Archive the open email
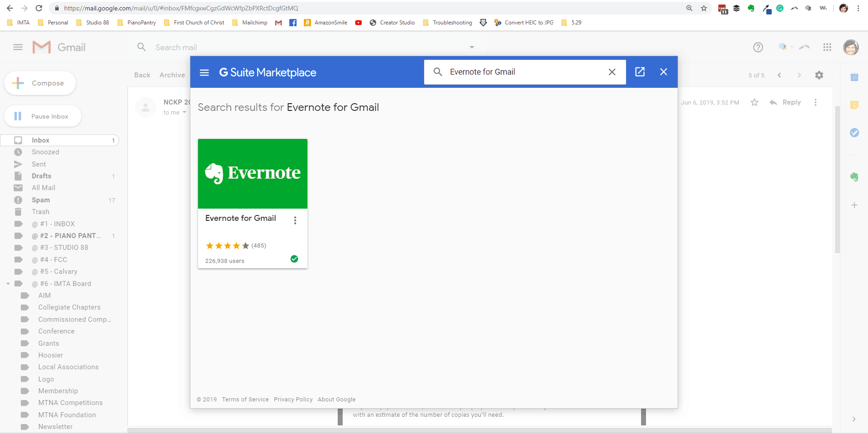 (x=172, y=75)
